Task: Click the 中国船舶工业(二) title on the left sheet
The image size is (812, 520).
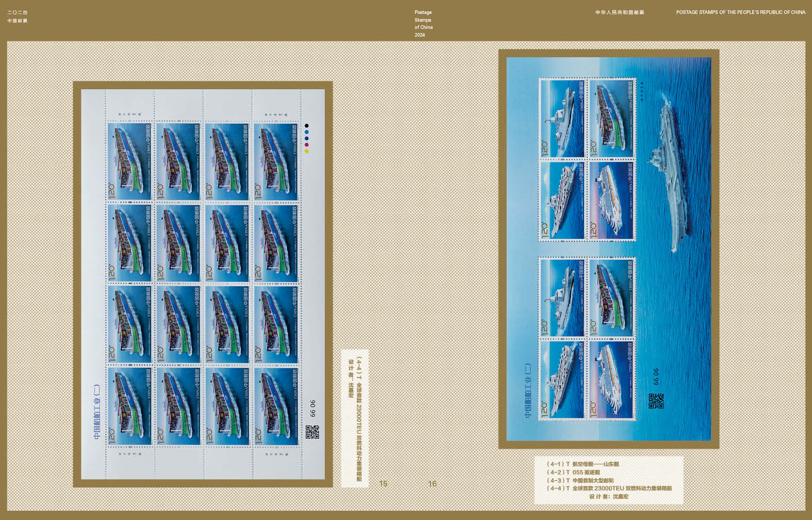Action: (x=97, y=412)
